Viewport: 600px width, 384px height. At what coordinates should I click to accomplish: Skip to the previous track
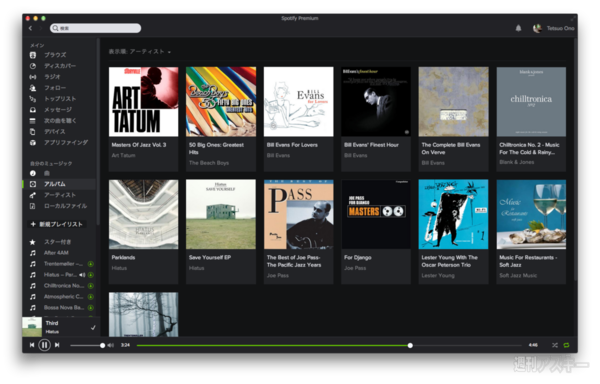pyautogui.click(x=32, y=345)
